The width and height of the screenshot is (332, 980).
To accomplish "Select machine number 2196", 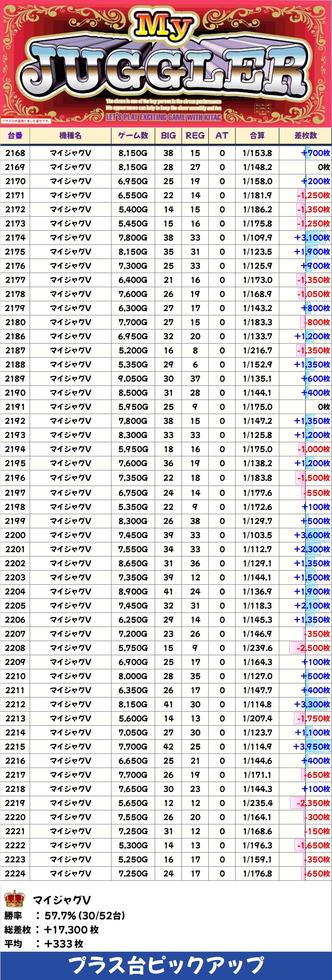I will coord(15,478).
